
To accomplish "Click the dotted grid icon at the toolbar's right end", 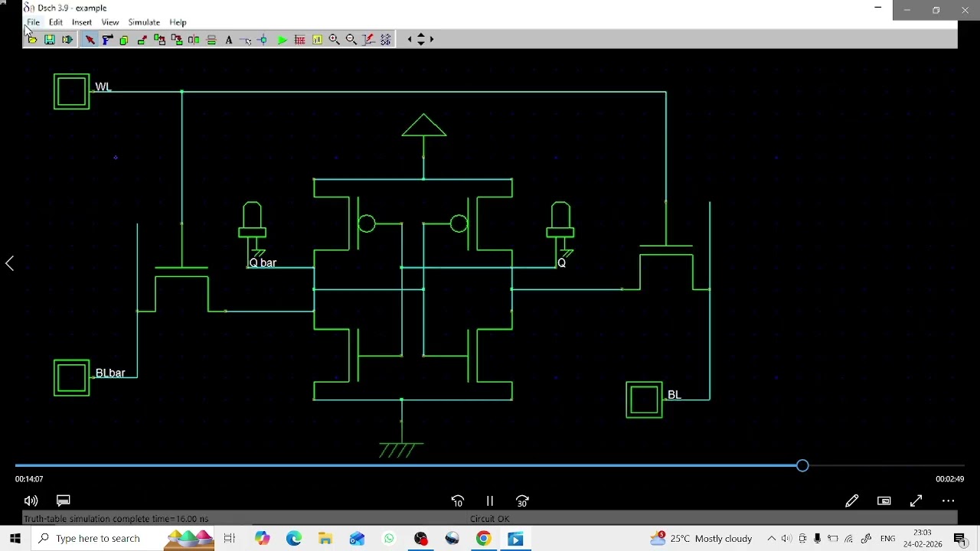I will 386,39.
